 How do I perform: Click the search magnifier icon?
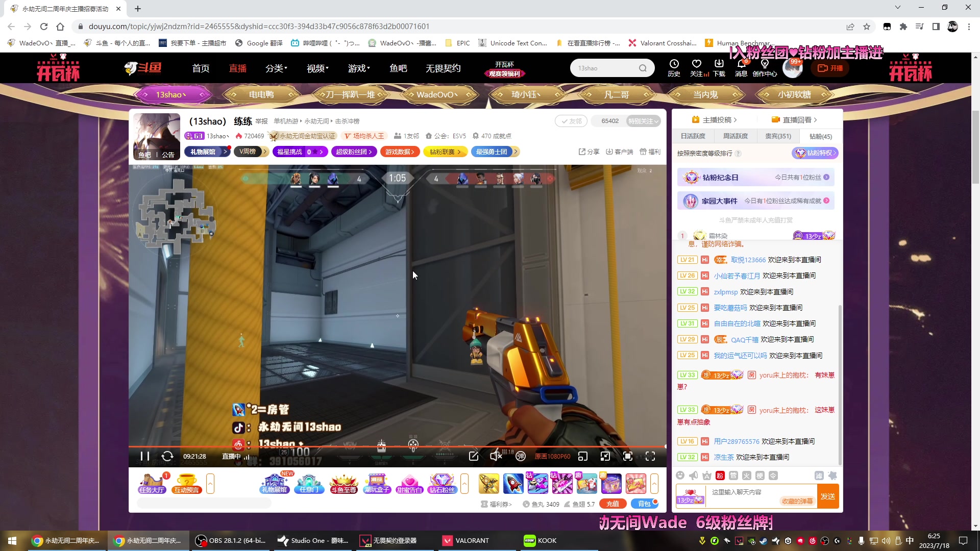point(643,68)
